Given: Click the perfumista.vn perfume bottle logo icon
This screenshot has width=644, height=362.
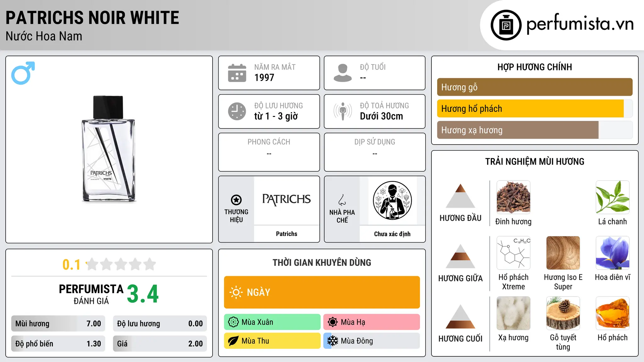Looking at the screenshot, I should pyautogui.click(x=506, y=25).
